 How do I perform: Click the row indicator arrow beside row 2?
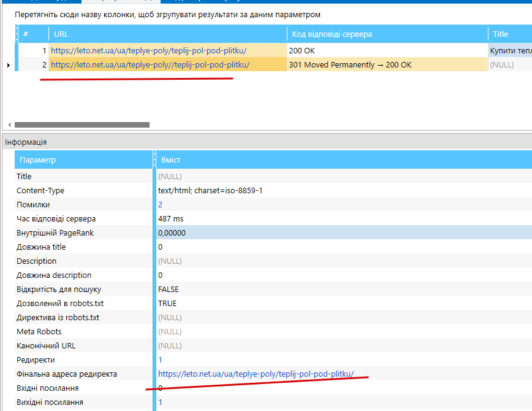tap(9, 65)
